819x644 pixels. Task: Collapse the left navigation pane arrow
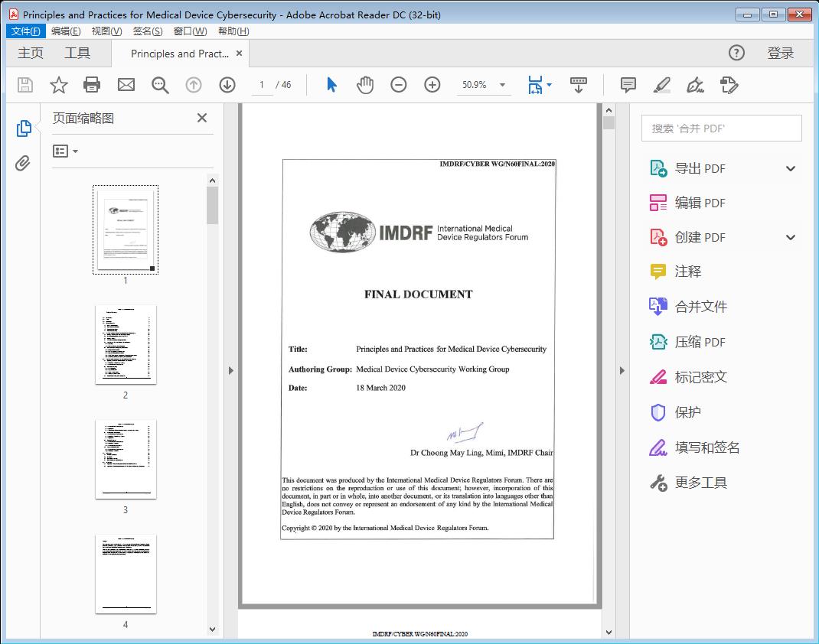[231, 371]
